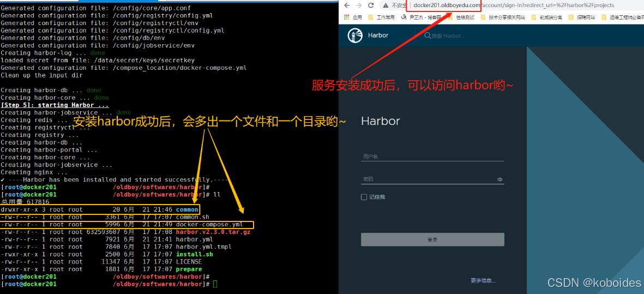Click 'loaded secret from file' terminal line
Viewport: 644px width, 294px height.
98,60
